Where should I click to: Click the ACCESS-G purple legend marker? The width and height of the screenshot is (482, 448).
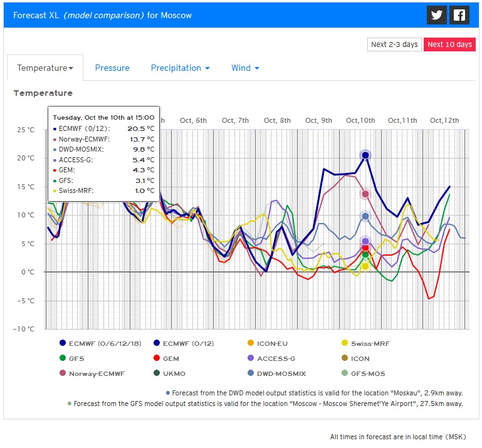(251, 358)
